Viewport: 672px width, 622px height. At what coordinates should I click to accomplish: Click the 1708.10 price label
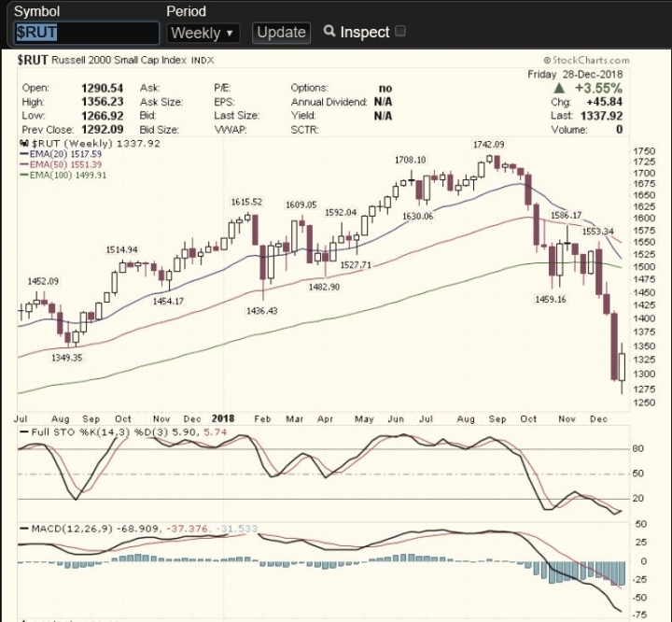[410, 160]
